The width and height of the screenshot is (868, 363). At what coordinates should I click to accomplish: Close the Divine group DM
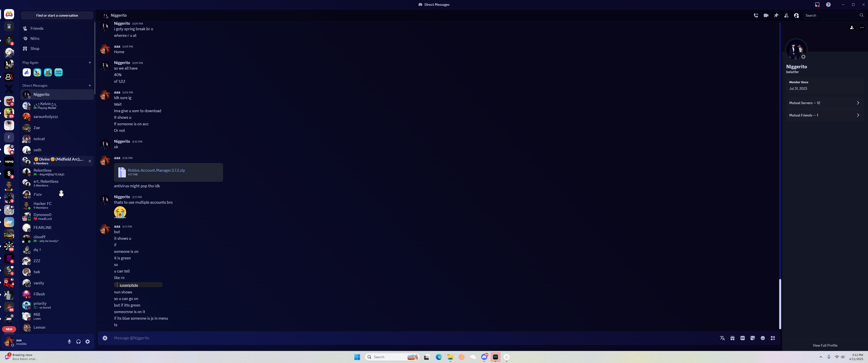[90, 161]
